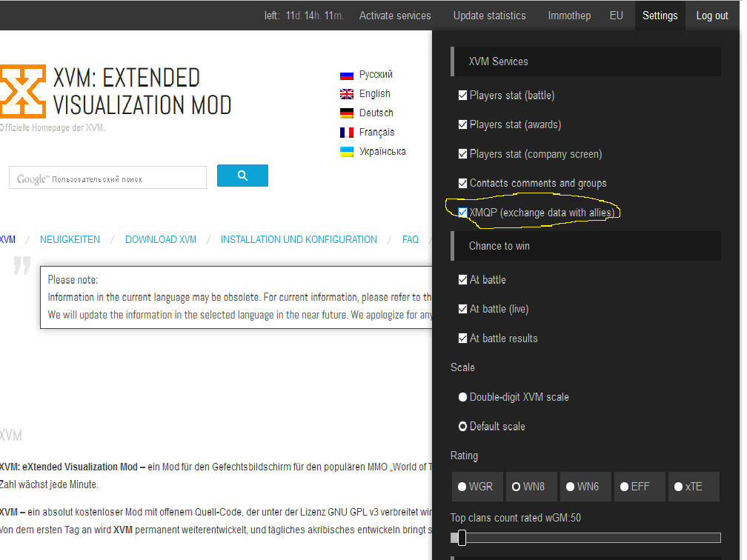Viewport: 747px width, 560px height.
Task: Select the British flag icon
Action: coord(347,94)
